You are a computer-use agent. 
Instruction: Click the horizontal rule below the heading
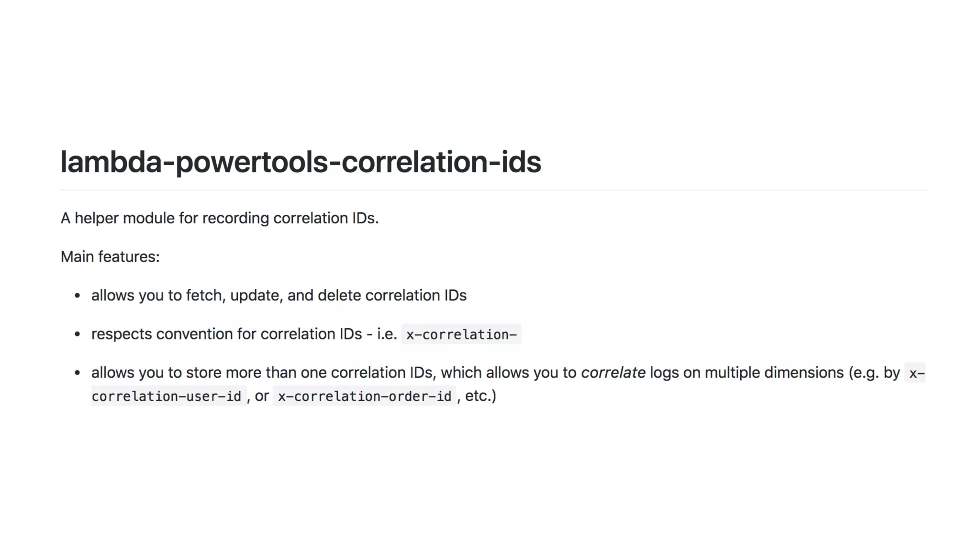[494, 190]
